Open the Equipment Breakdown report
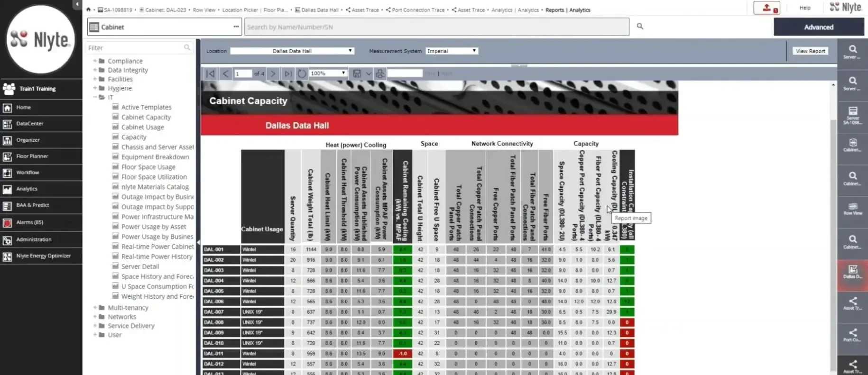The height and width of the screenshot is (375, 868). [x=155, y=157]
